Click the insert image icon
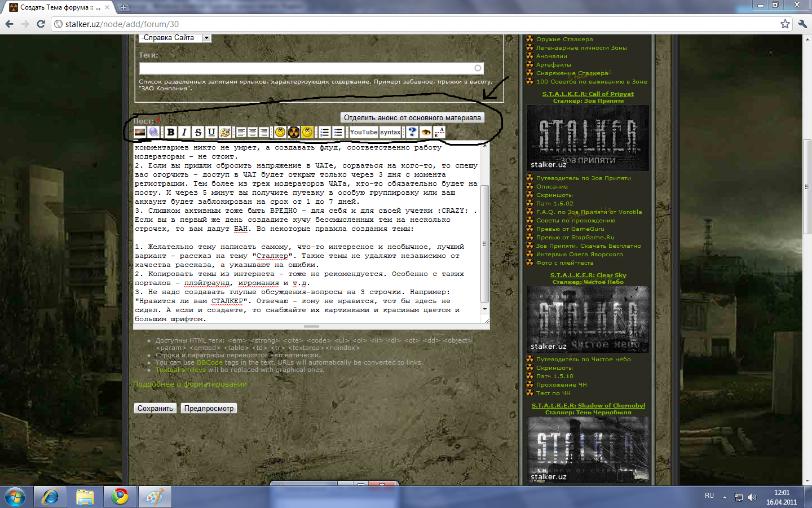 (x=140, y=132)
